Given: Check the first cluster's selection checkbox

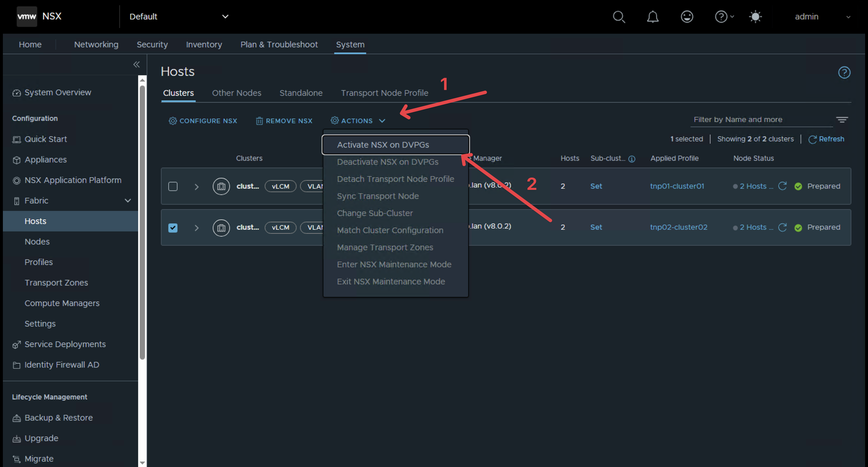Looking at the screenshot, I should pos(173,186).
